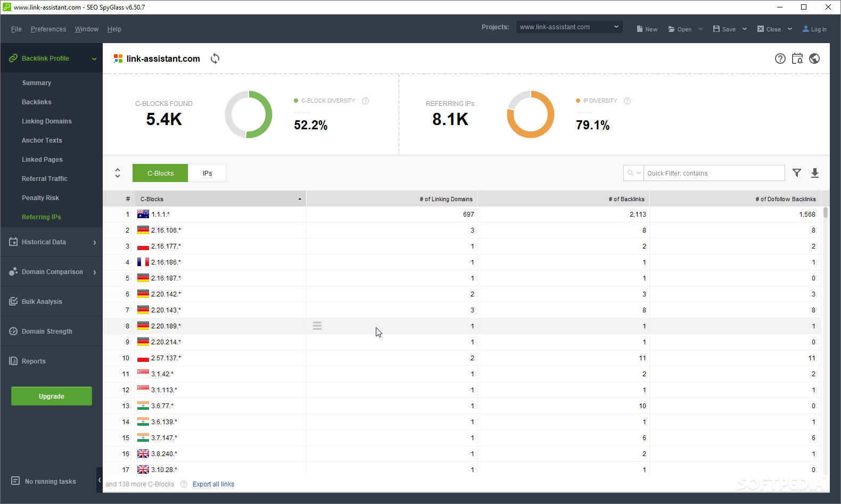The height and width of the screenshot is (504, 841).
Task: Switch to the C-Blocks tab
Action: (160, 173)
